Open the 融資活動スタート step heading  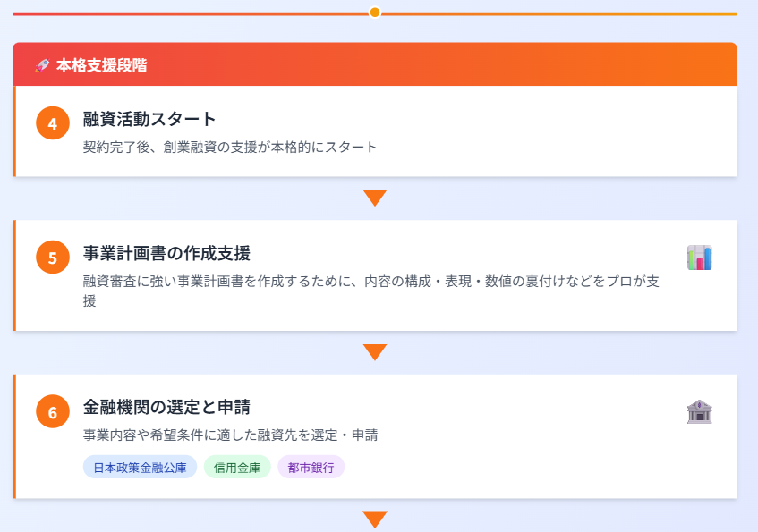coord(149,119)
